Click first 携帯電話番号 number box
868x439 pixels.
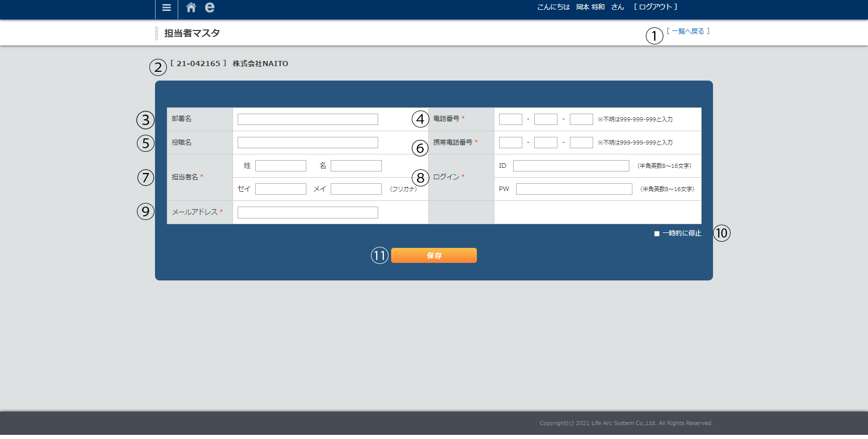tap(510, 143)
